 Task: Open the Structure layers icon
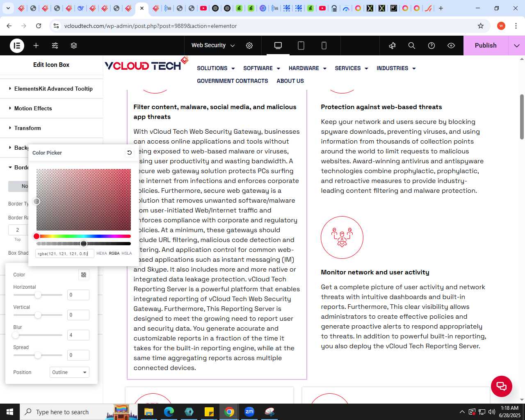(74, 46)
